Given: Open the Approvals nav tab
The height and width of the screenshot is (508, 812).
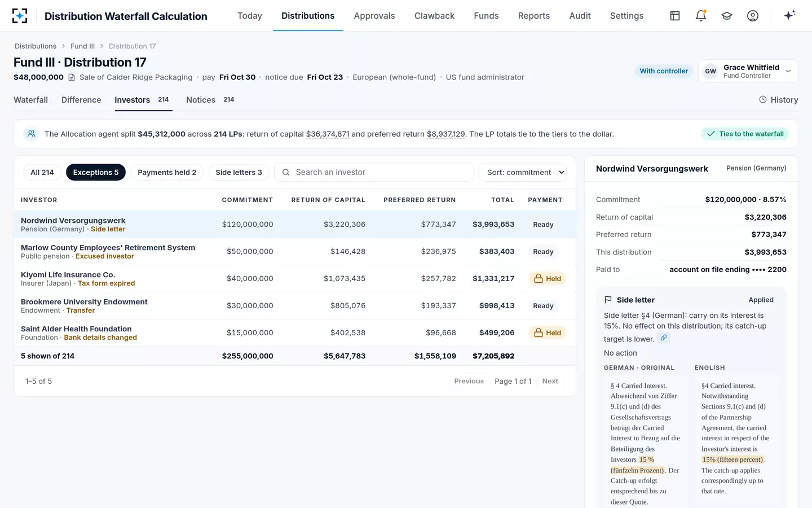Looking at the screenshot, I should click(374, 16).
